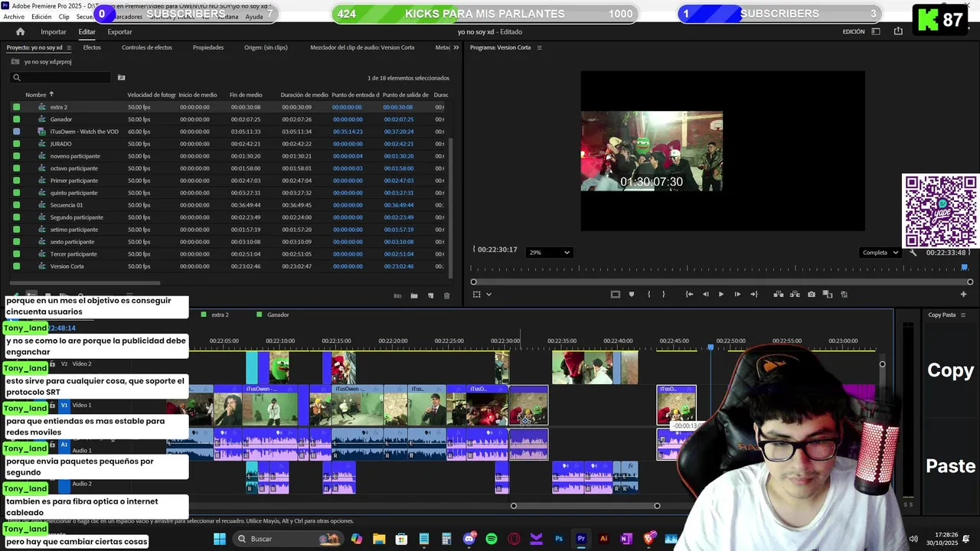Click the Extract icon in Program monitor

coord(795,295)
